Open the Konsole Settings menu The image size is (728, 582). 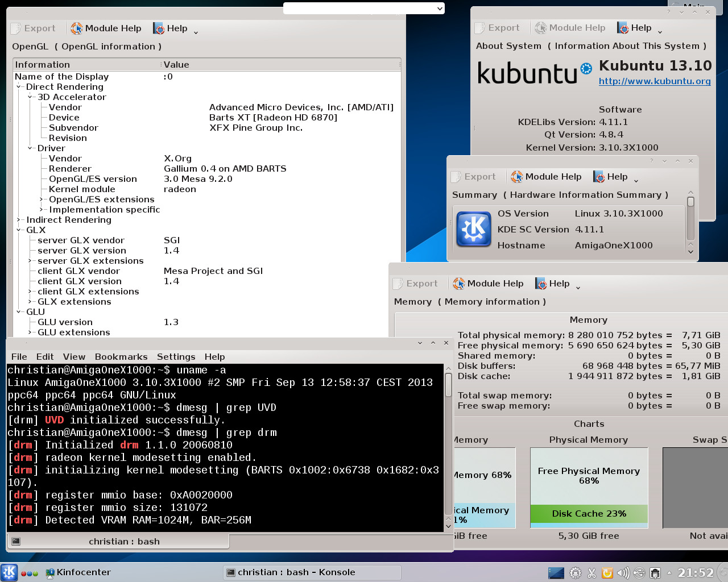176,357
